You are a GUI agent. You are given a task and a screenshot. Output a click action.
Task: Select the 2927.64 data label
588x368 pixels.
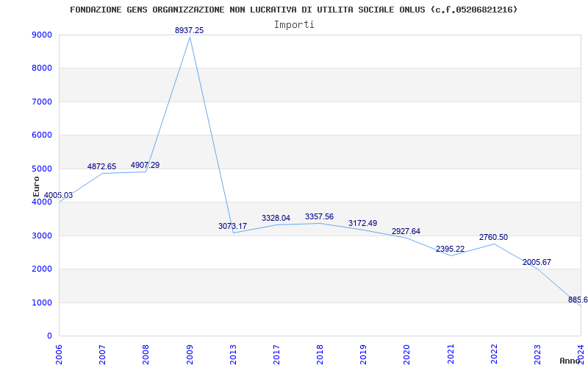point(406,231)
